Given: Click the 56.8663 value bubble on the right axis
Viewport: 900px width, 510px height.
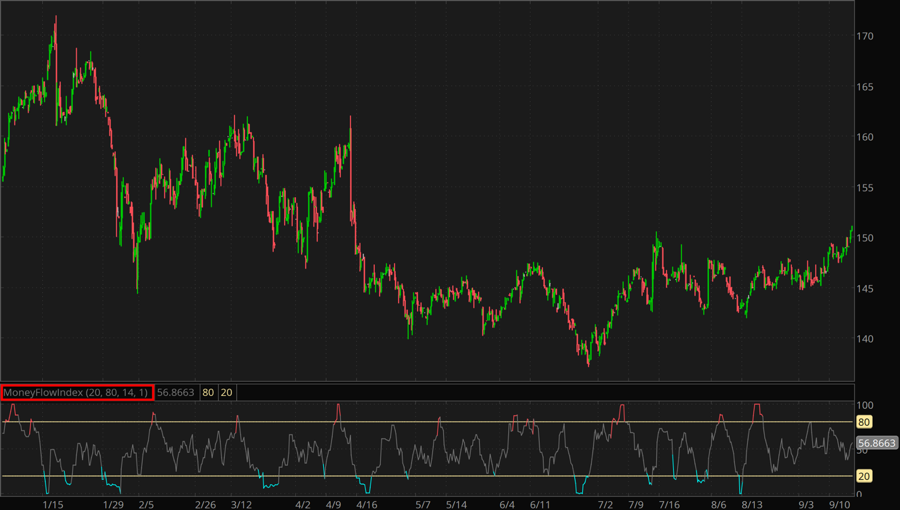Looking at the screenshot, I should pos(877,442).
